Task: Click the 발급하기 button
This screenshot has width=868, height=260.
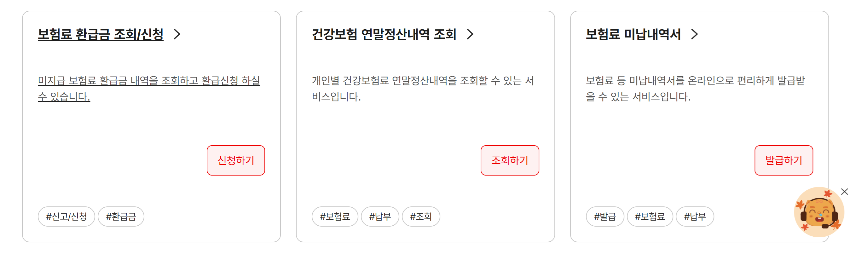Action: coord(784,160)
